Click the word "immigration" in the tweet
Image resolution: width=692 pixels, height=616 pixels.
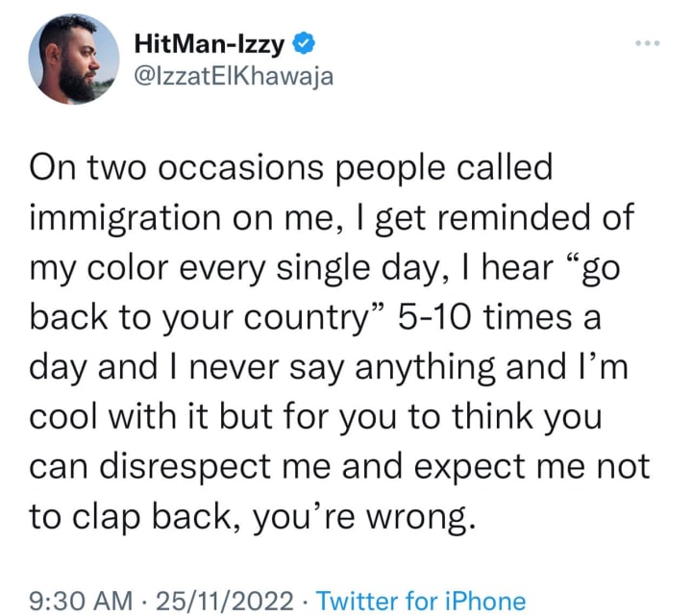(125, 218)
